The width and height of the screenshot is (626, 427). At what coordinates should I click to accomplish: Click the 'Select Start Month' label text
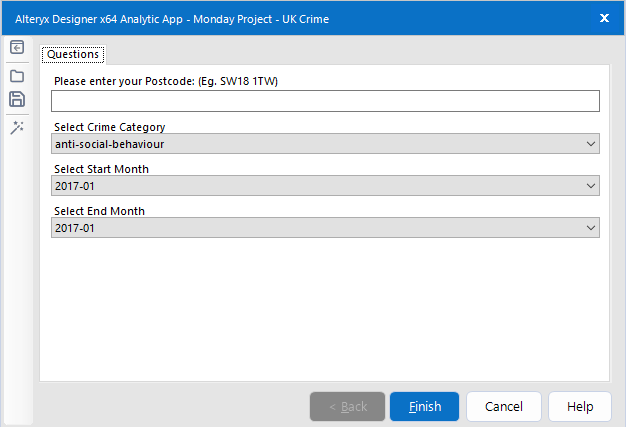[101, 170]
